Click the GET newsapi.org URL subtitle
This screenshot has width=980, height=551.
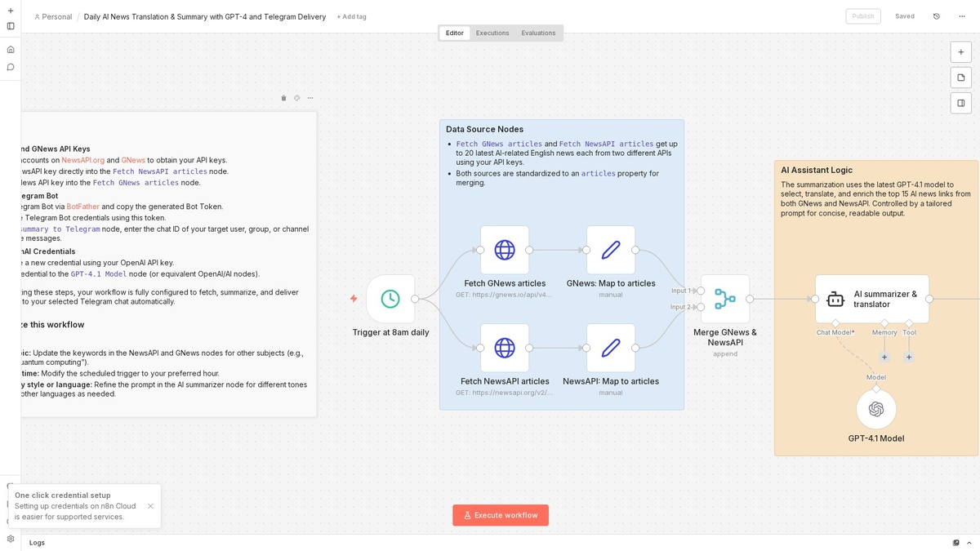(x=505, y=393)
